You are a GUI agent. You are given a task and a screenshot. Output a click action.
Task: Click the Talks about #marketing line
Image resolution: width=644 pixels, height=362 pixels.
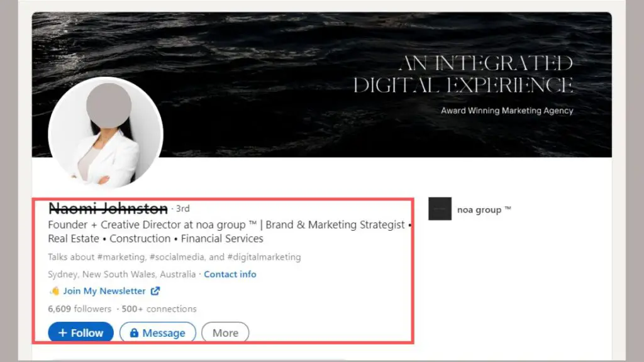coord(175,257)
